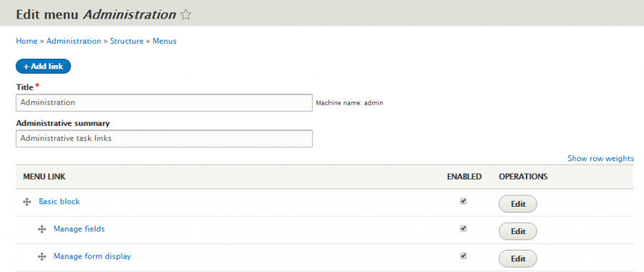Open the Basic block link

tap(59, 201)
